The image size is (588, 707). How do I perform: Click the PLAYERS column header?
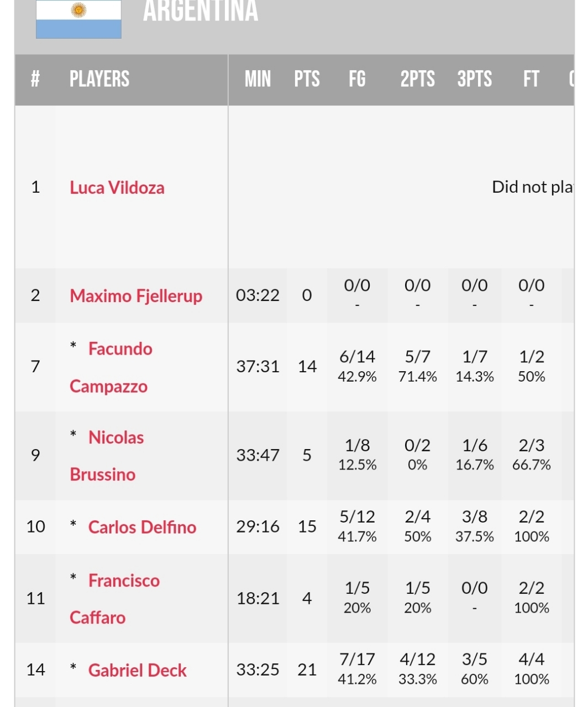(99, 79)
